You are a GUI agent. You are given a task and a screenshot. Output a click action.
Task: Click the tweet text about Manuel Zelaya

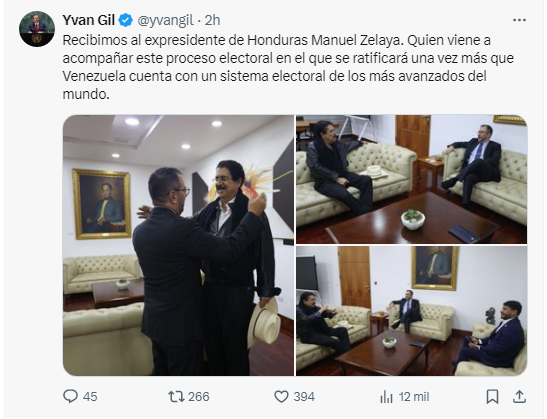point(288,67)
